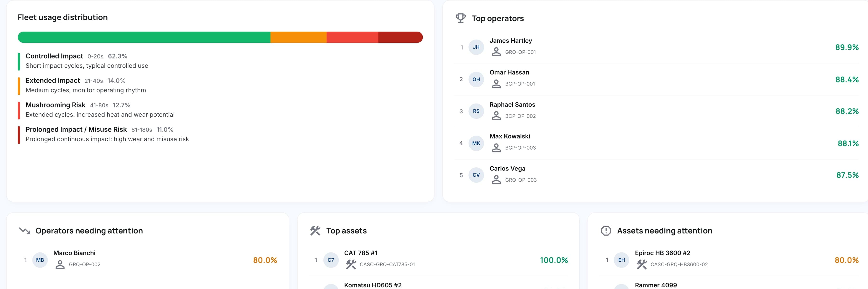Click Marco Bianchi's 80.0% score
This screenshot has width=868, height=289.
pyautogui.click(x=265, y=260)
